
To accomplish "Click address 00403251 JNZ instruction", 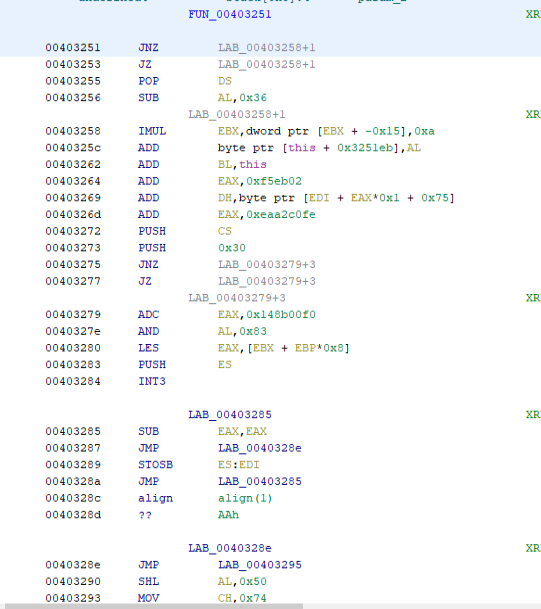I will (73, 48).
